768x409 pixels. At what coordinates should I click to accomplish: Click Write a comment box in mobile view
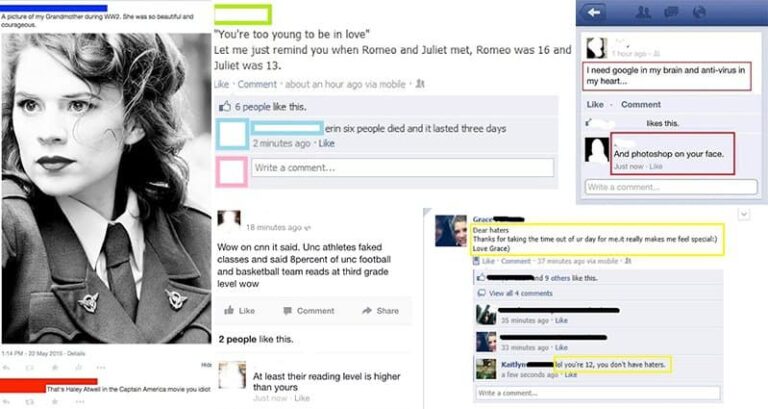click(671, 187)
